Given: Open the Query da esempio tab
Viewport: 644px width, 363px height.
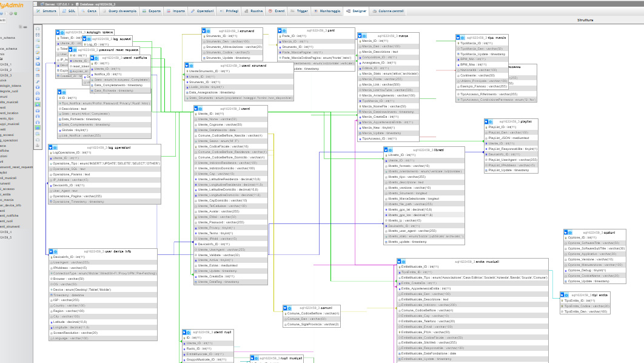Looking at the screenshot, I should tap(119, 11).
